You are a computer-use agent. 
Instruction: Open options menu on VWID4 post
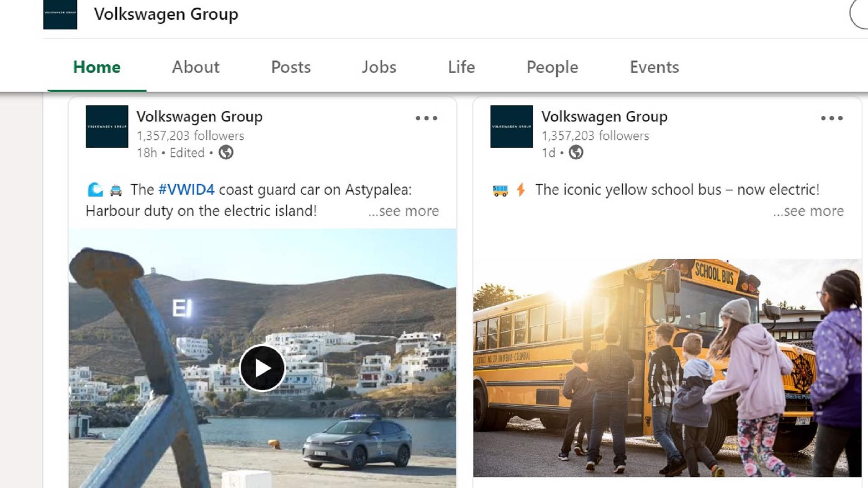pos(426,118)
